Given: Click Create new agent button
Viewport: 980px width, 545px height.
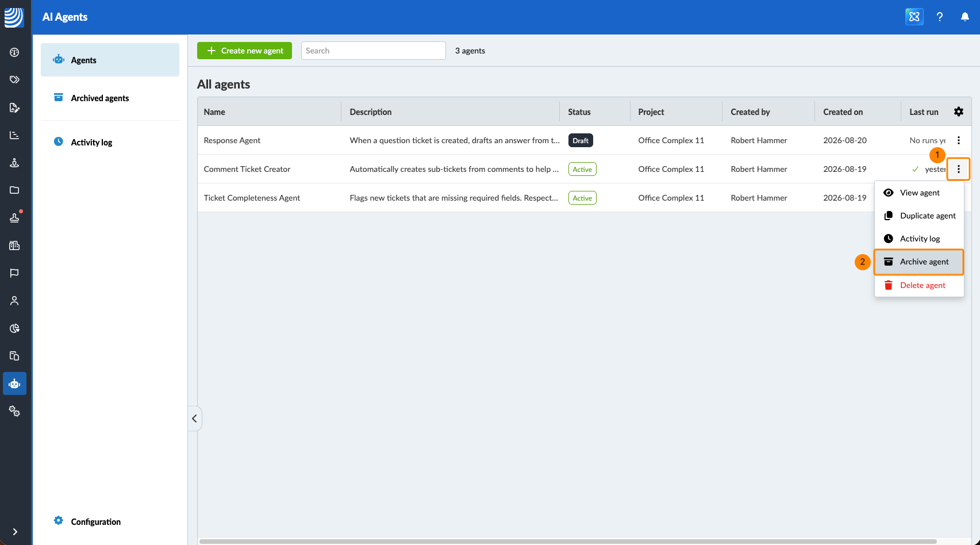Looking at the screenshot, I should click(244, 51).
